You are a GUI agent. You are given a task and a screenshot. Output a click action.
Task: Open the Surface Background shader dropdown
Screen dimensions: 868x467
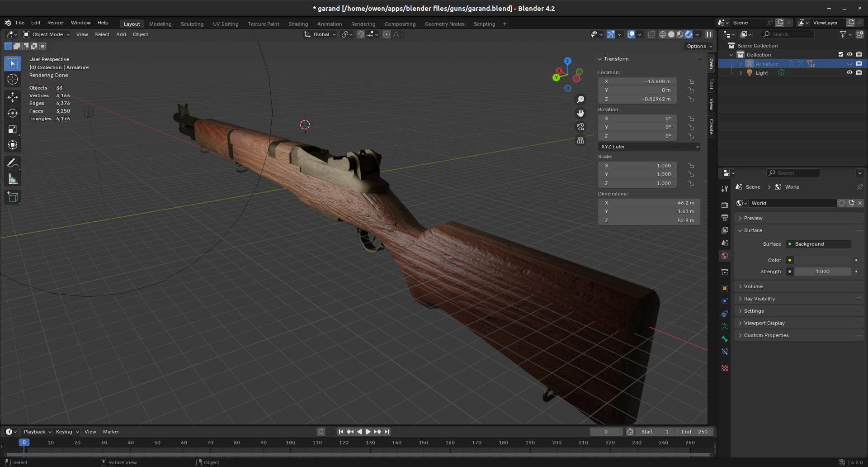pos(818,244)
